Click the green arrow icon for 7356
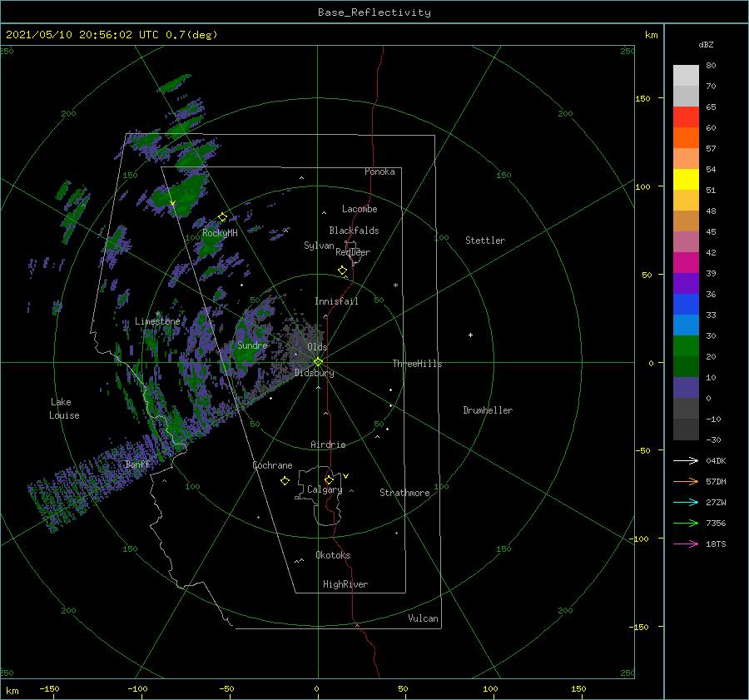Screen dimensions: 749x700 tap(686, 524)
